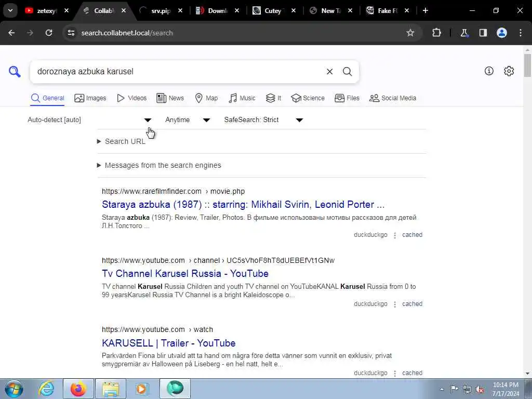Open Tv Channel Karusel Russia - YouTube link
Image resolution: width=532 pixels, height=399 pixels.
coord(185,273)
